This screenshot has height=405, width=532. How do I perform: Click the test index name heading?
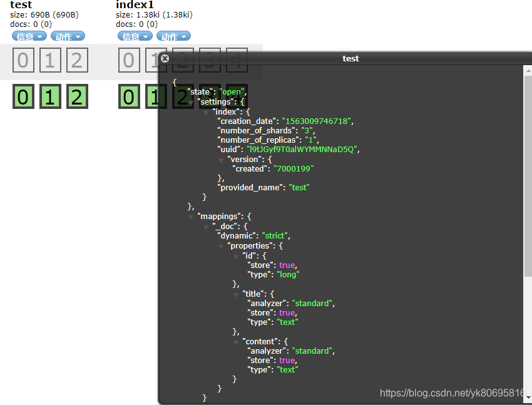tap(21, 5)
